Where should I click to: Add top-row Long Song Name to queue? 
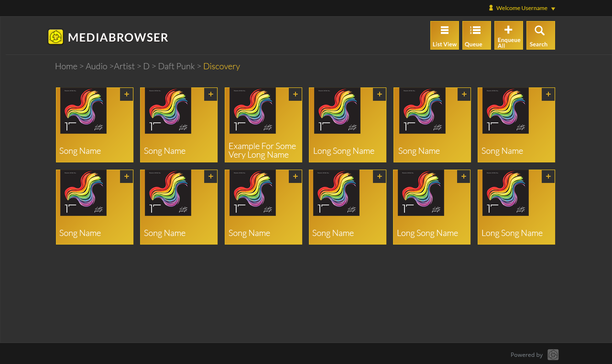[380, 94]
